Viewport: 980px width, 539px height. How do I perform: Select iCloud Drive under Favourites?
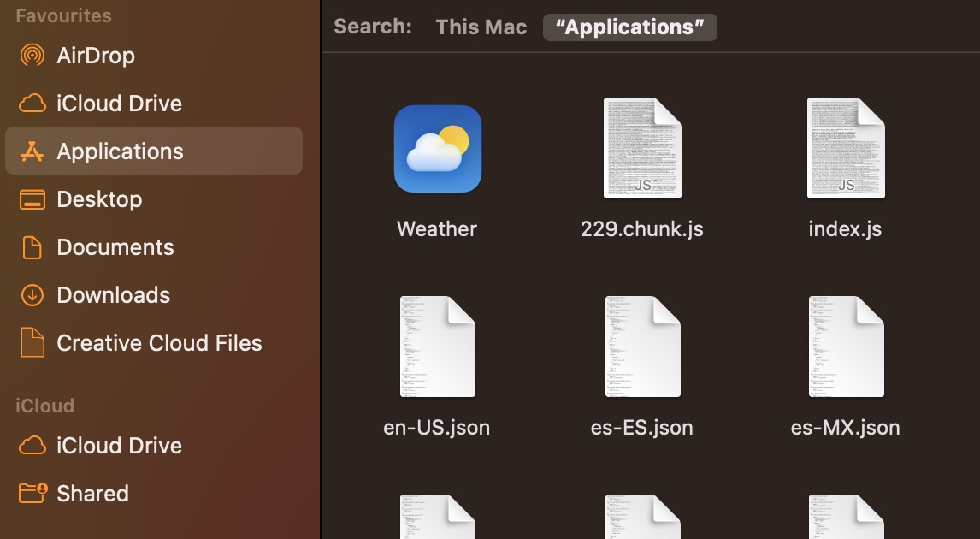pos(119,104)
